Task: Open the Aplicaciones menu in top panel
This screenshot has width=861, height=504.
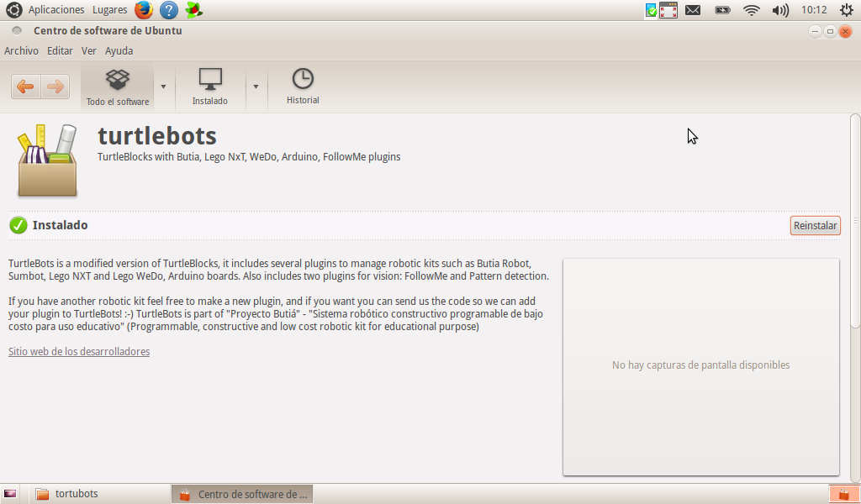Action: (x=56, y=10)
